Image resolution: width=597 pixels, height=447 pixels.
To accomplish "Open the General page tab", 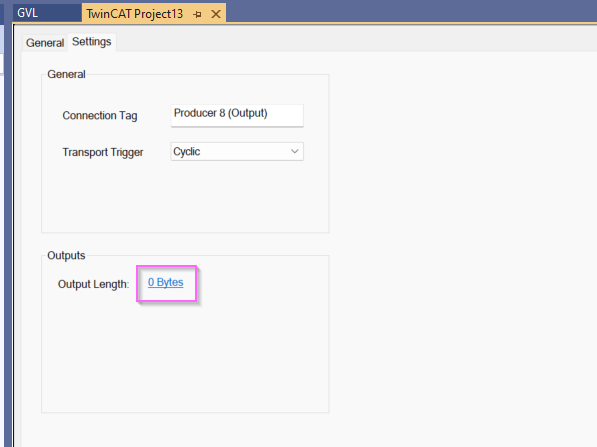I will [x=45, y=43].
